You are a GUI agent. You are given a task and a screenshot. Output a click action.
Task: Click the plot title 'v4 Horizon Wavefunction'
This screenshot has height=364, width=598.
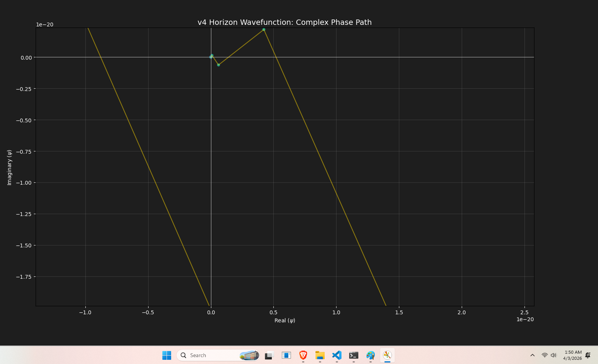284,22
